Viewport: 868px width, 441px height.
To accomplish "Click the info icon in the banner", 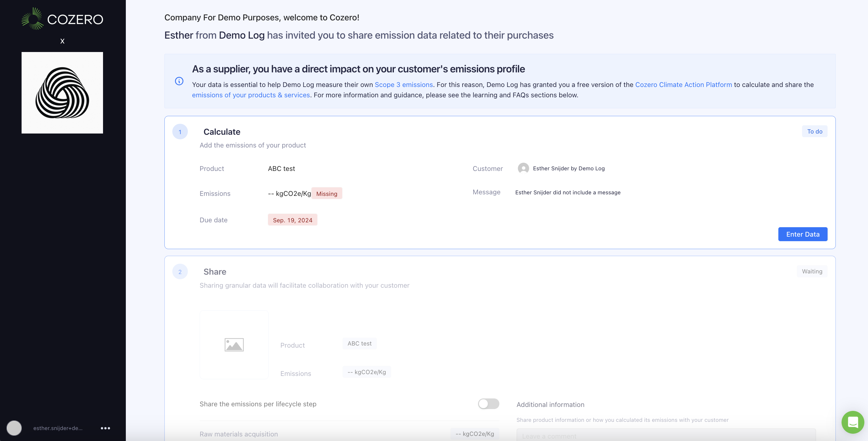I will click(x=179, y=81).
